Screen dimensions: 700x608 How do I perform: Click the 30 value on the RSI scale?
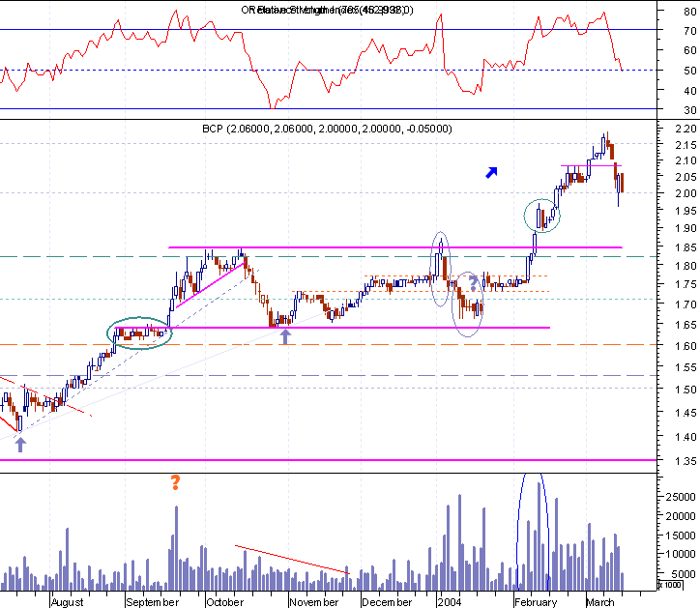click(690, 110)
